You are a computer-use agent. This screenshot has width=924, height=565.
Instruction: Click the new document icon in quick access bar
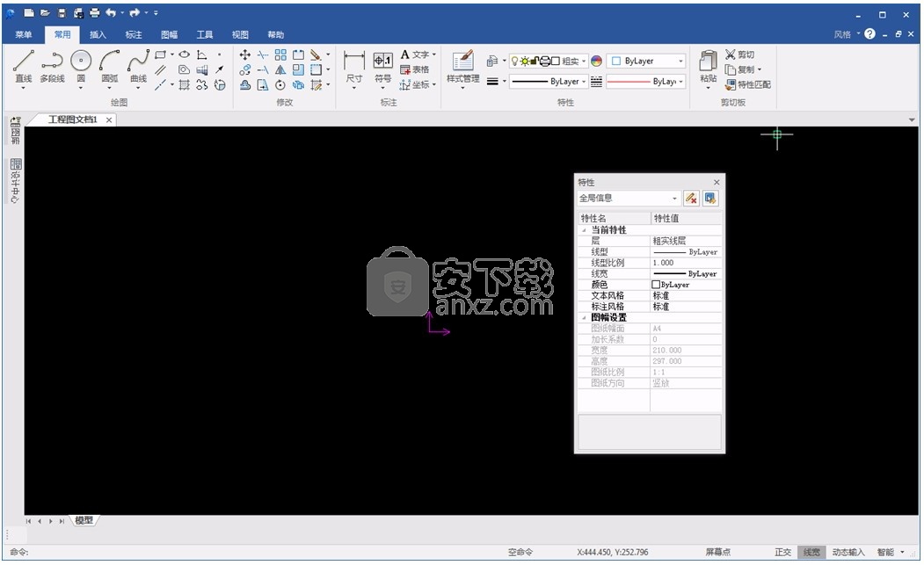pyautogui.click(x=28, y=12)
